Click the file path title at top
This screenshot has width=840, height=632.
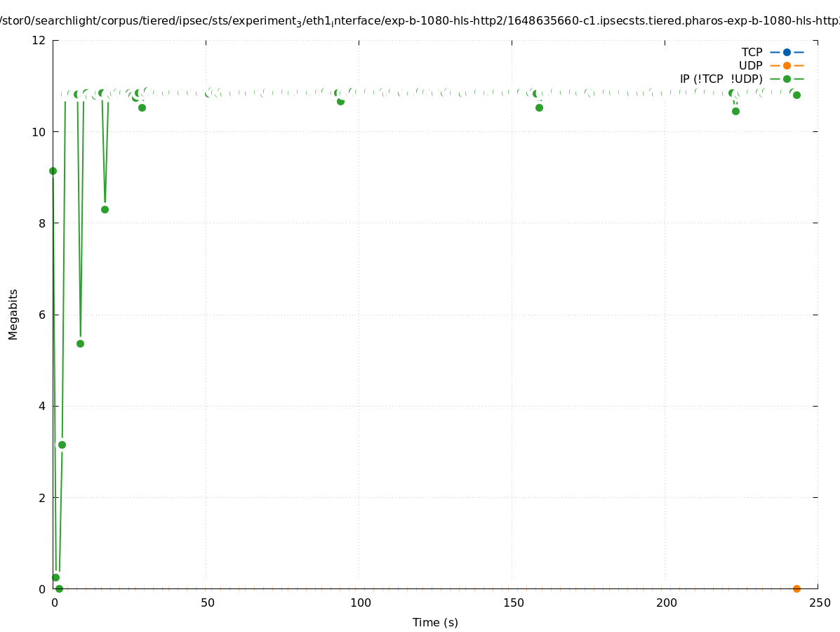point(420,21)
